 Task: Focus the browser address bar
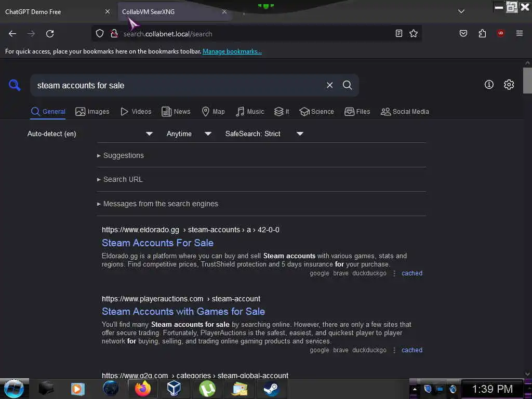coord(256,34)
